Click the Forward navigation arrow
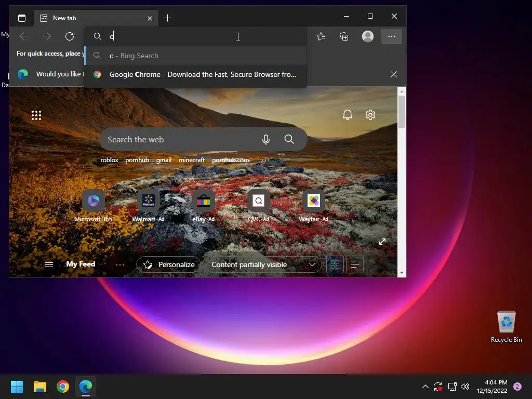 coord(47,36)
